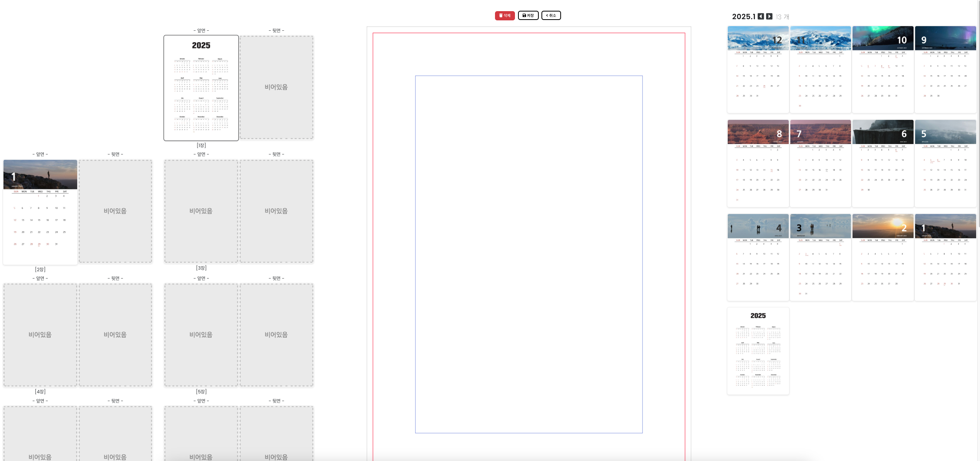The width and height of the screenshot is (980, 461).
Task: Save with the 저장 button
Action: coord(528,15)
